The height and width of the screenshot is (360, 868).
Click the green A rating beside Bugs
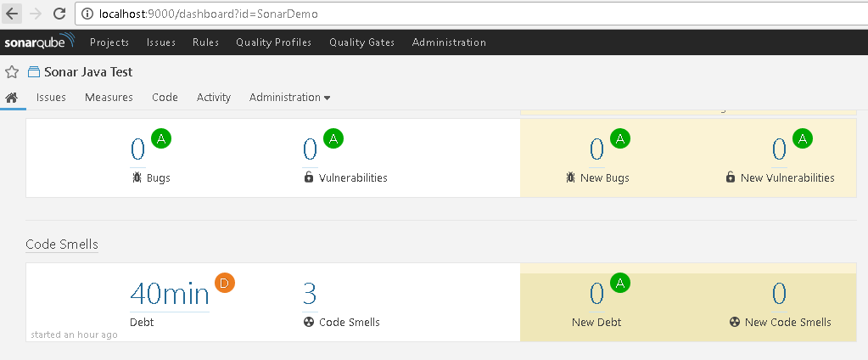coord(161,138)
